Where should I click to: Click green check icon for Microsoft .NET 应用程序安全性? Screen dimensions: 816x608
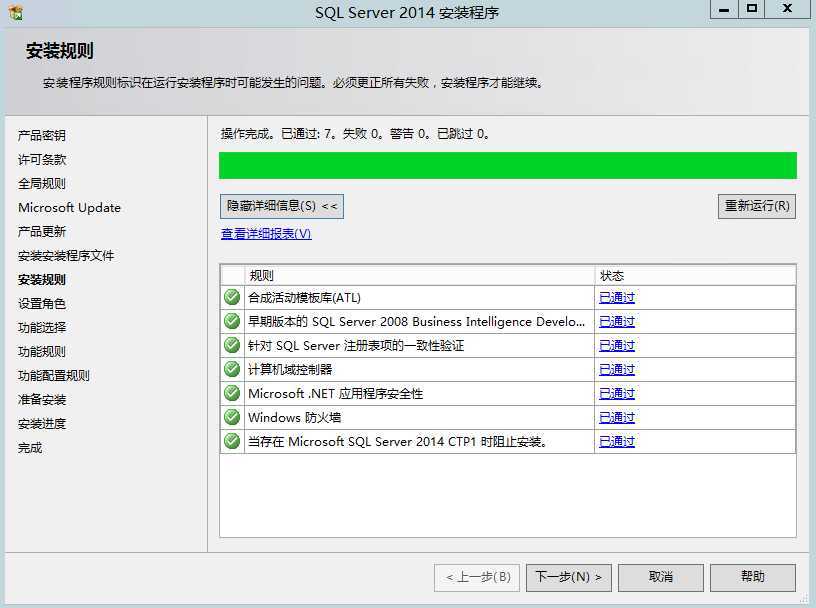click(232, 393)
